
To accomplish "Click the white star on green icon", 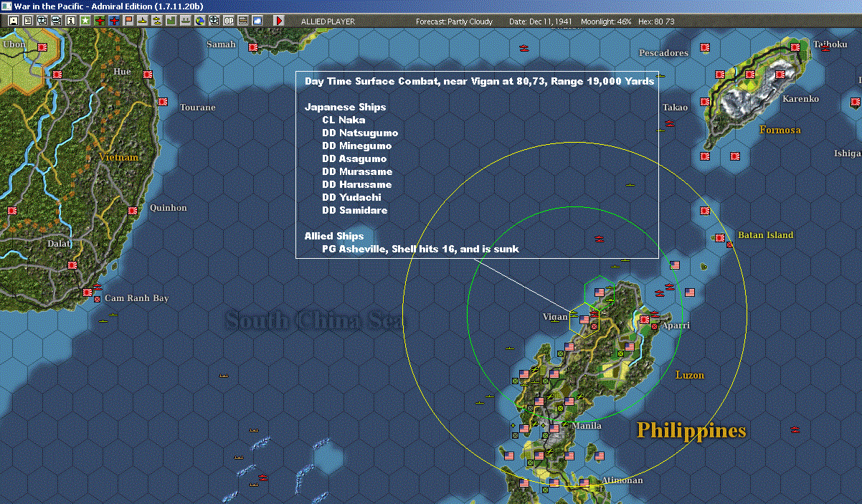I will coord(85,21).
